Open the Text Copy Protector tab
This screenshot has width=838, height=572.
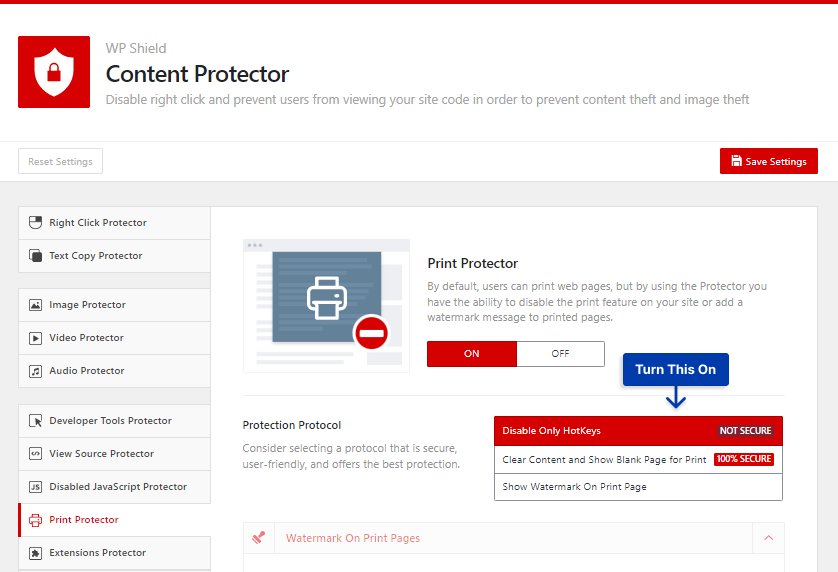click(x=114, y=256)
